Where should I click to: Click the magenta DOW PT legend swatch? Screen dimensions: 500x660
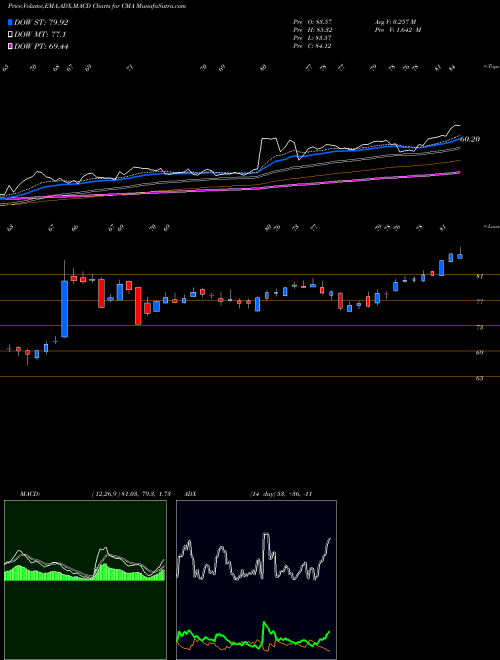click(x=10, y=46)
